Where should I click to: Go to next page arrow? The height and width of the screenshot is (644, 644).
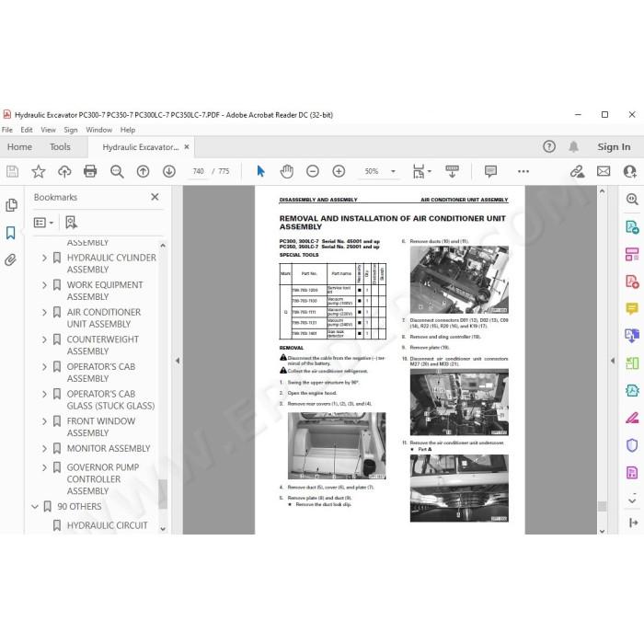[169, 171]
